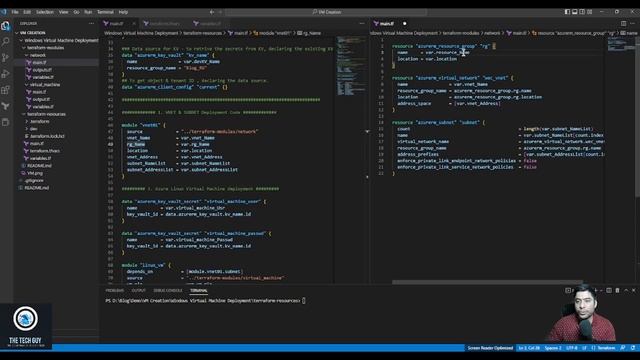Switch to the DEBUG CONSOLE panel tab
The image size is (640, 360).
tap(168, 291)
